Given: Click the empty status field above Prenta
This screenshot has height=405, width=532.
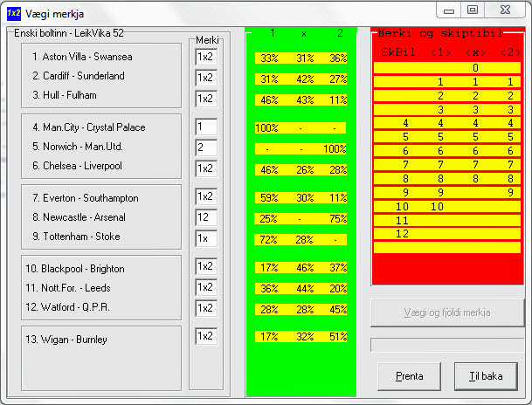Looking at the screenshot, I should (x=447, y=345).
